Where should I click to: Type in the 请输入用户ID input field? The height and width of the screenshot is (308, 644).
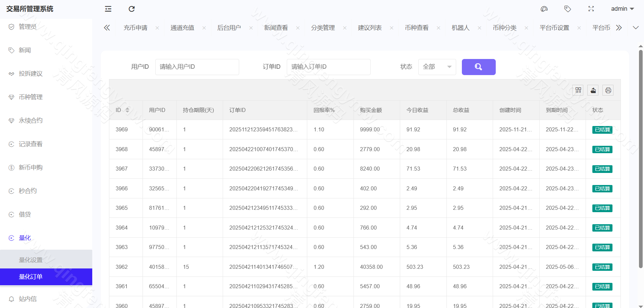197,67
